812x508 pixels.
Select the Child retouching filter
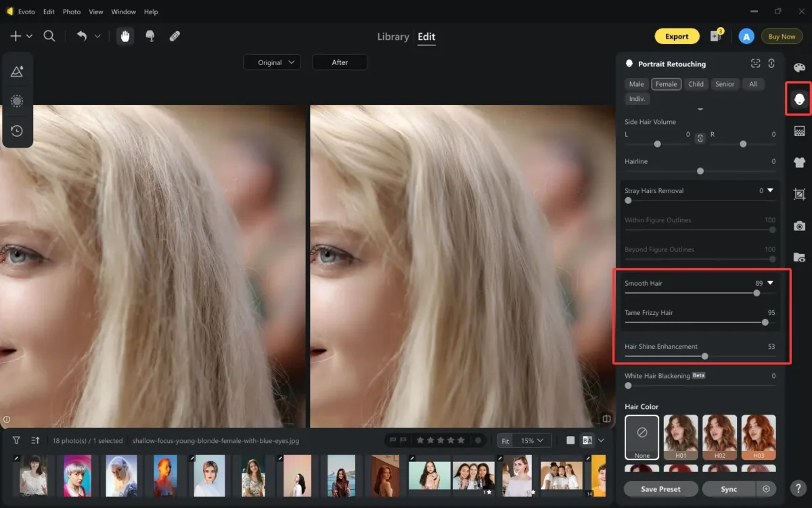pos(696,84)
